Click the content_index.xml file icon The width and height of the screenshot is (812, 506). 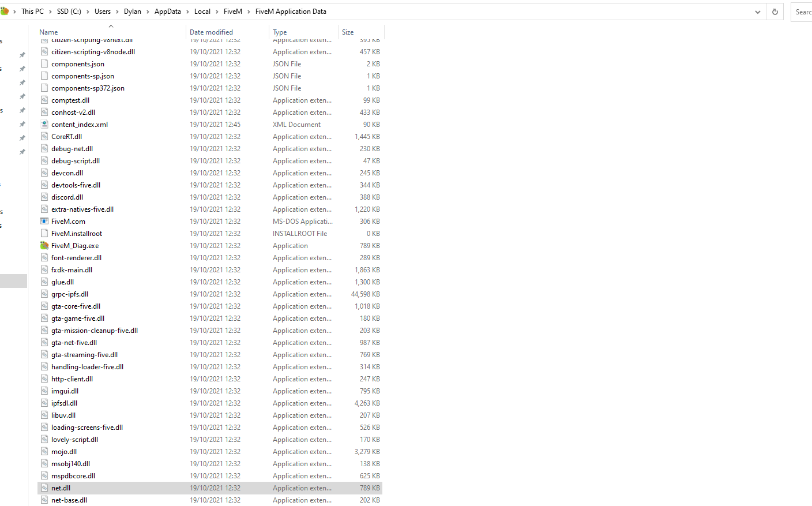(44, 124)
